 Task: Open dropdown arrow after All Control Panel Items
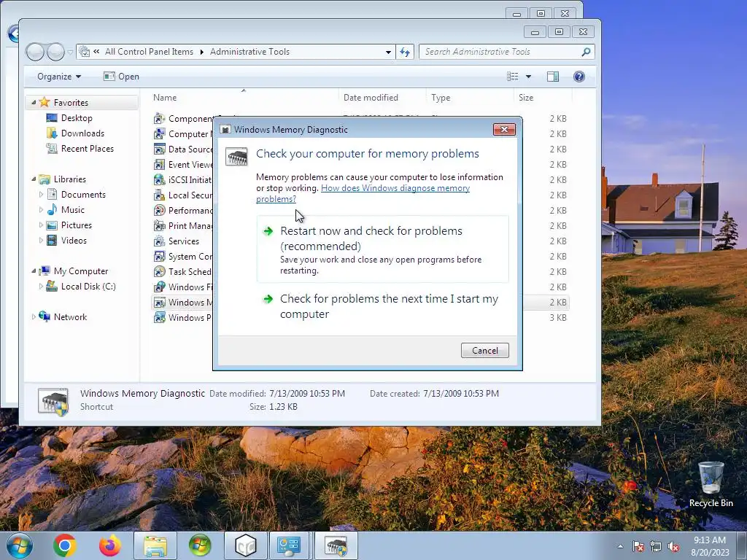[201, 52]
